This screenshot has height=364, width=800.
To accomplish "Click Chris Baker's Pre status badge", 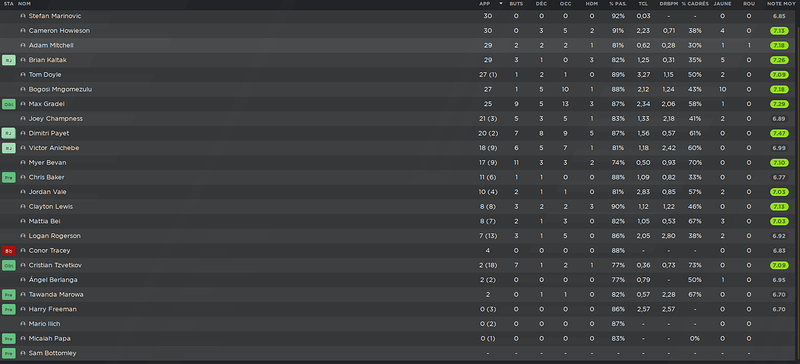I will pyautogui.click(x=9, y=178).
